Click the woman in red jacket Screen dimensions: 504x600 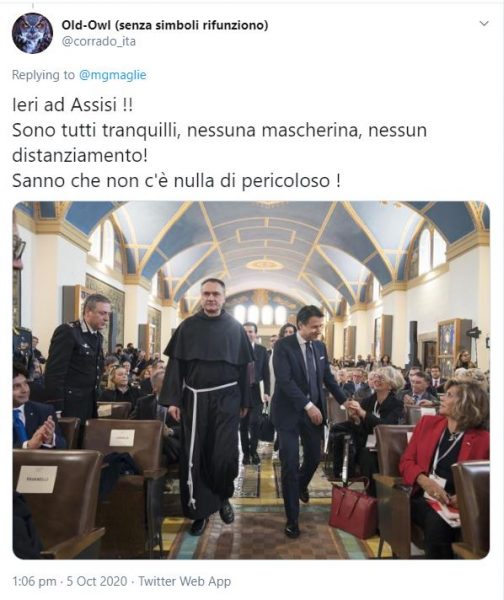(444, 459)
